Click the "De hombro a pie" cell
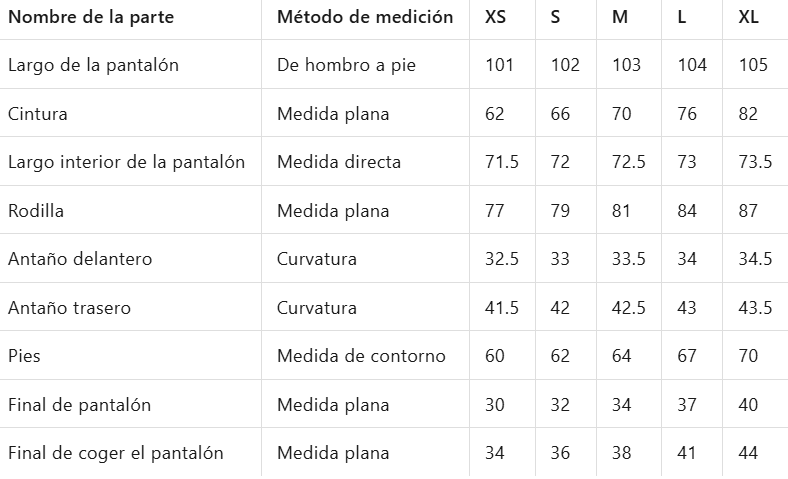This screenshot has height=479, width=788. tap(346, 65)
